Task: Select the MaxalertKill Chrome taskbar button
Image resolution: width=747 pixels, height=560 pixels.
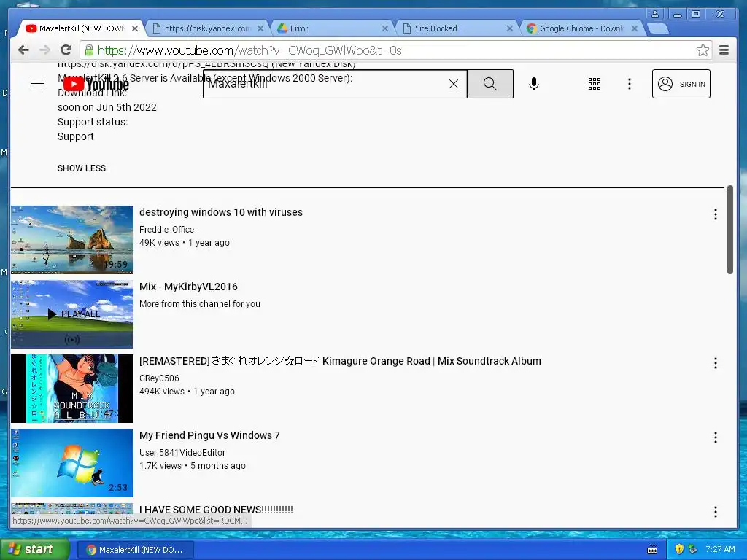Action: pos(135,550)
